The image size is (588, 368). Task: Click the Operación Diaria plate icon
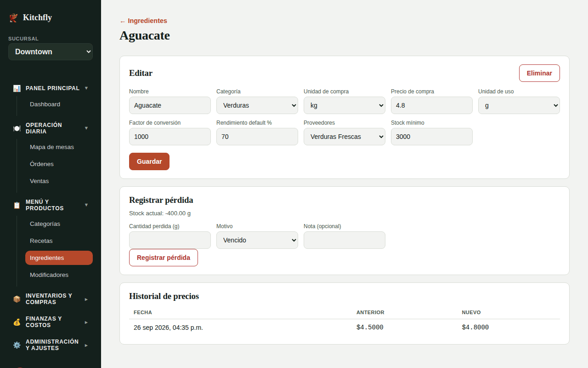coord(17,128)
